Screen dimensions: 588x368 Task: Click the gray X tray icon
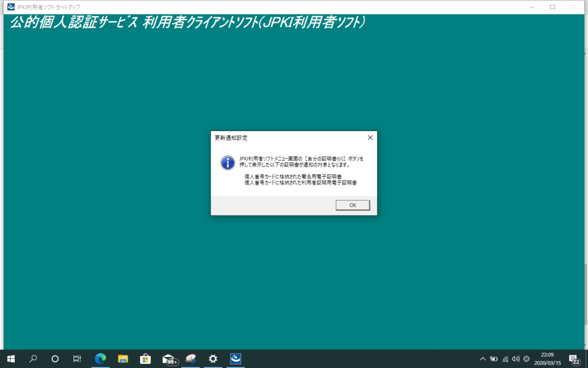(527, 359)
